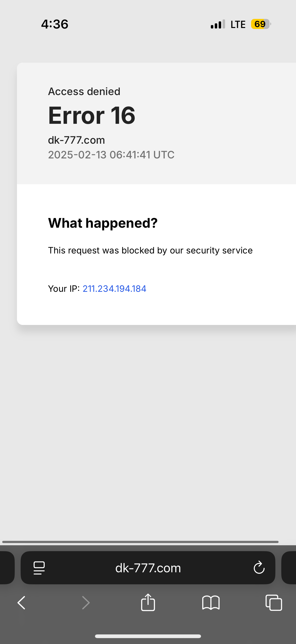Viewport: 296px width, 644px height.
Task: Open the page settings menu icon
Action: pyautogui.click(x=39, y=568)
